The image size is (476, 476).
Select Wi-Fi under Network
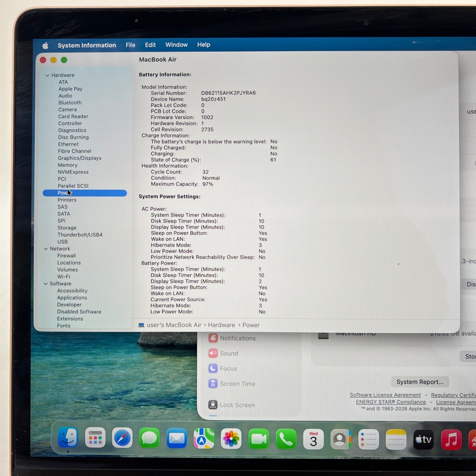pyautogui.click(x=64, y=277)
